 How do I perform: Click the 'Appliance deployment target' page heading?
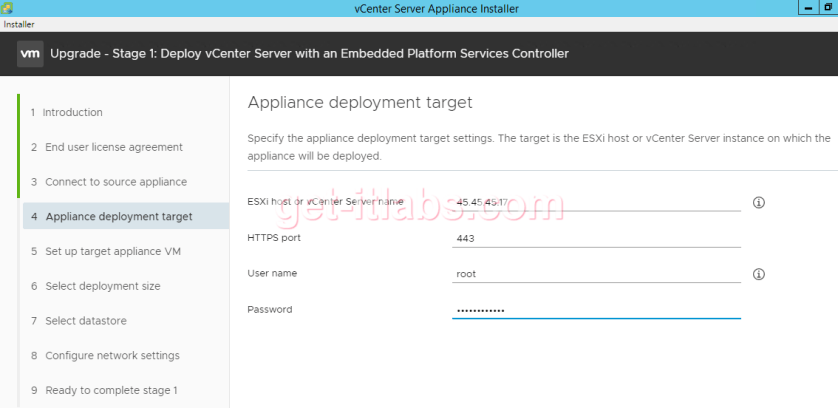coord(359,102)
